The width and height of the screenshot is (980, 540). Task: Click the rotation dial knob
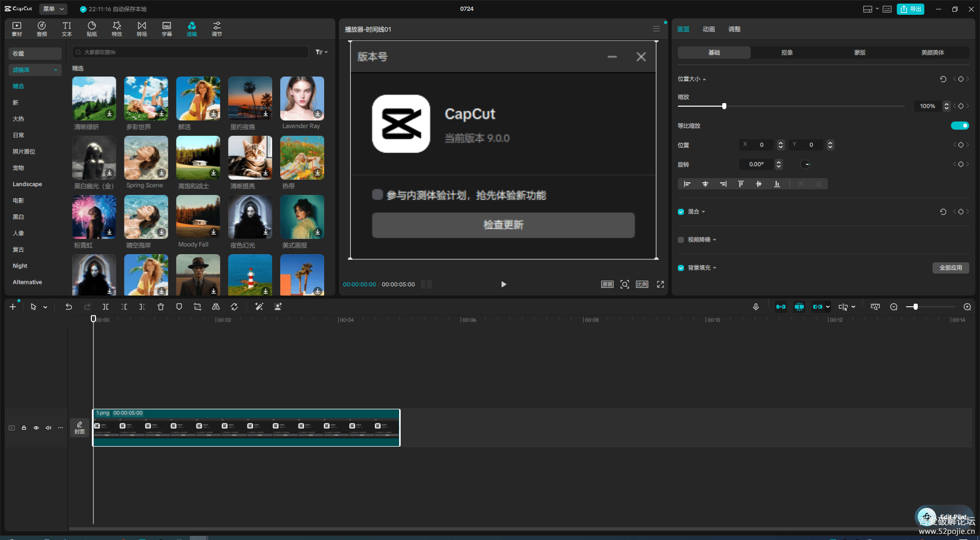[805, 164]
